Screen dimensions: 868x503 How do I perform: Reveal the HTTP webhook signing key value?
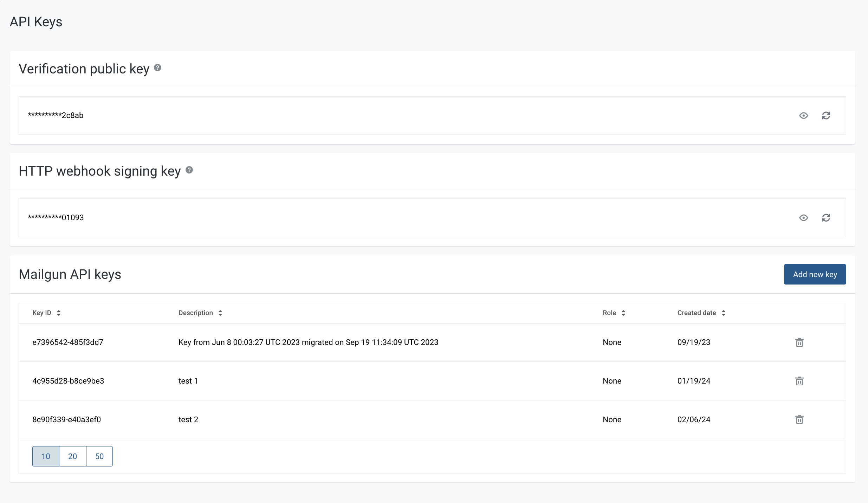[803, 218]
